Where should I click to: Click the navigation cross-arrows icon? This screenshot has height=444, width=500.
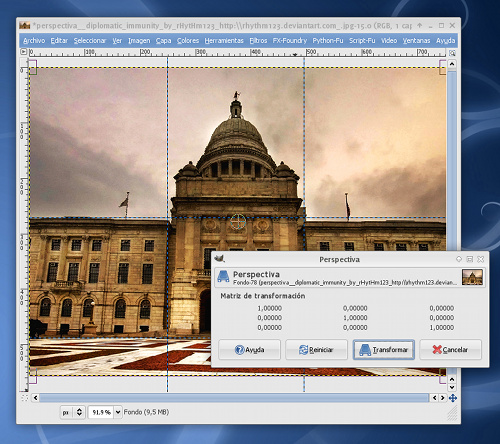tap(452, 398)
